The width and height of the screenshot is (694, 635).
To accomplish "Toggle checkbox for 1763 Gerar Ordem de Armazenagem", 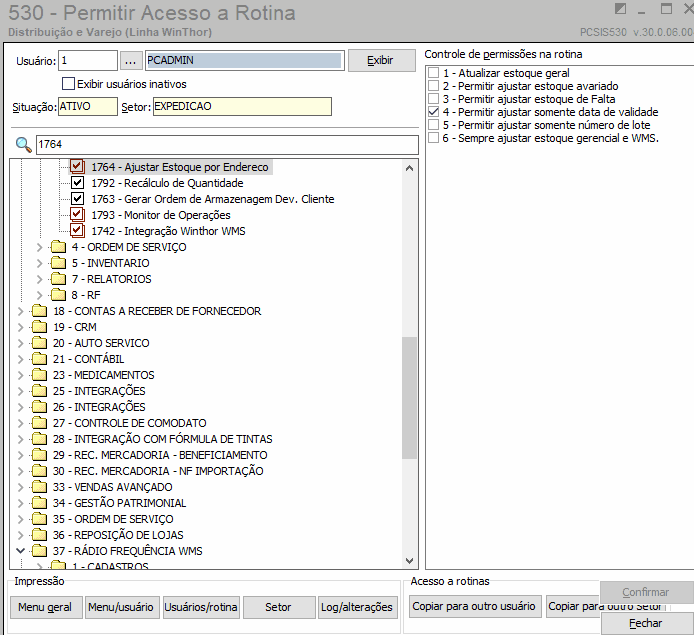I will pos(77,198).
